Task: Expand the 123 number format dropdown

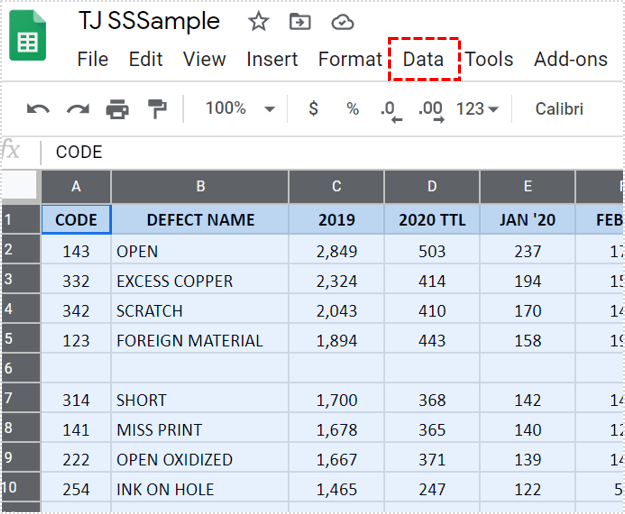Action: pos(477,109)
